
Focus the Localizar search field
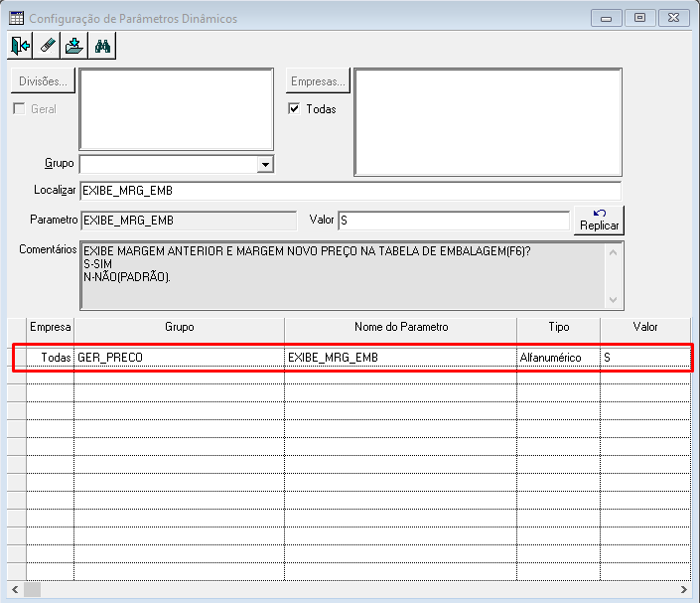(x=350, y=191)
